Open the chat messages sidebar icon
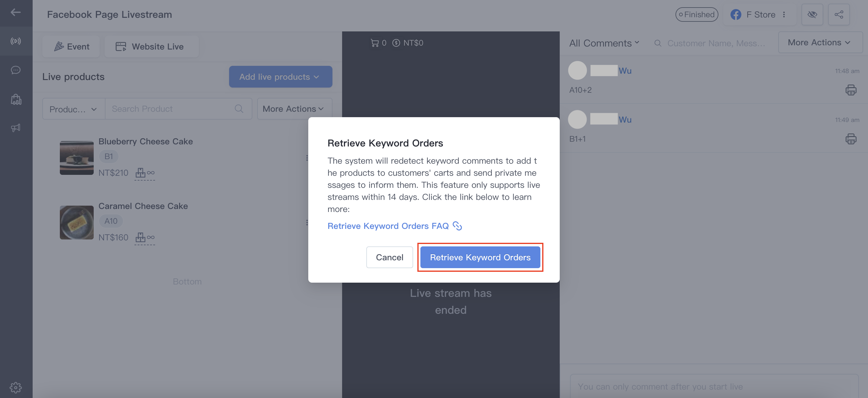Image resolution: width=868 pixels, height=398 pixels. click(15, 70)
